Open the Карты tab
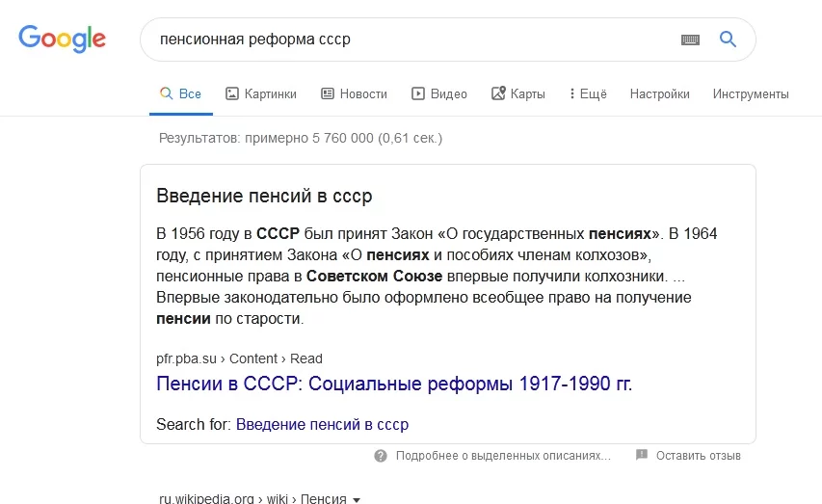Viewport: 822px width, 504px height. click(517, 93)
